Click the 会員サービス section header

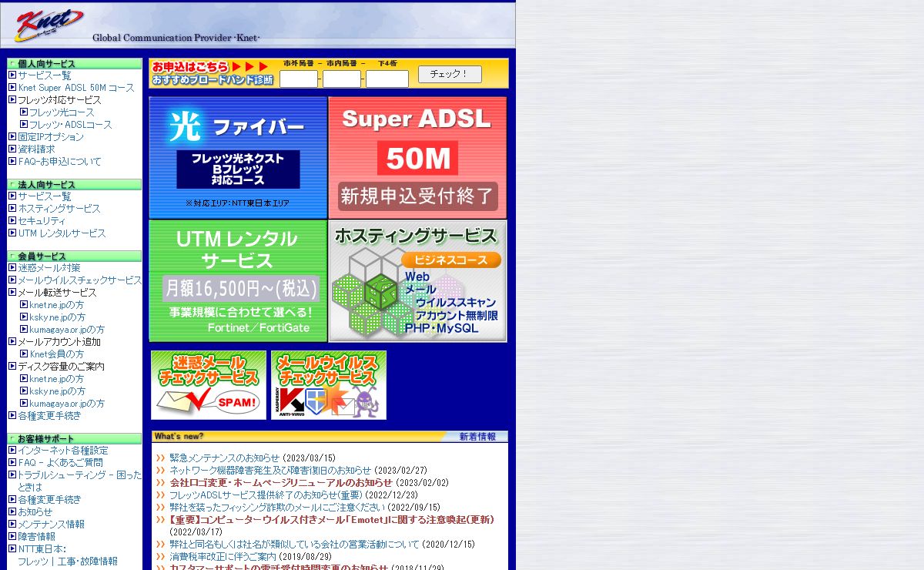click(75, 256)
